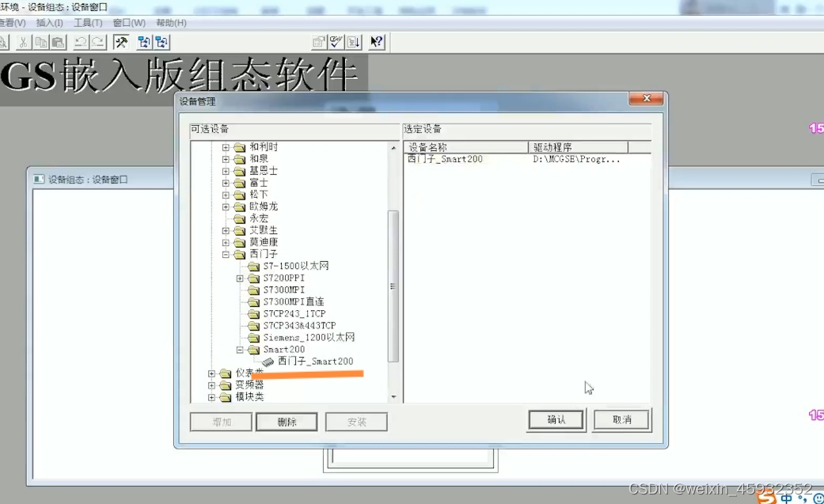
Task: Click the device tree scrollbar thumb
Action: [393, 286]
